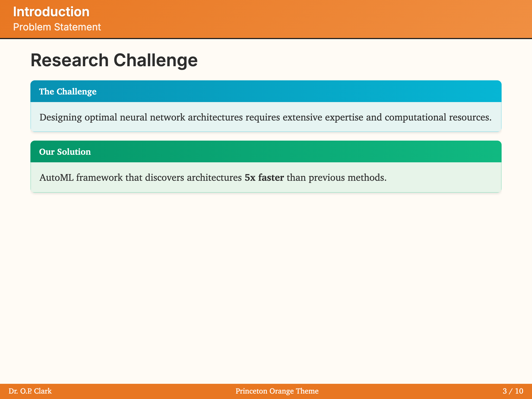Viewport: 532px width, 399px height.
Task: Click previous methods in the solution text
Action: coord(347,178)
